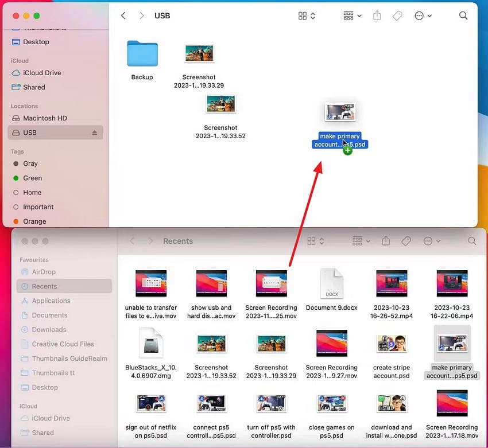Open Creative Cloud Files in sidebar

pyautogui.click(x=64, y=344)
